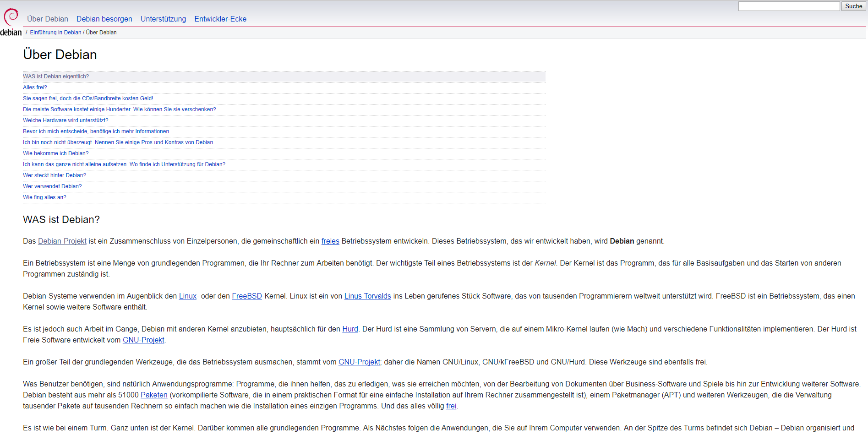Jump to 'Wer steckt hinter Debian?'
This screenshot has width=868, height=435.
tap(55, 175)
